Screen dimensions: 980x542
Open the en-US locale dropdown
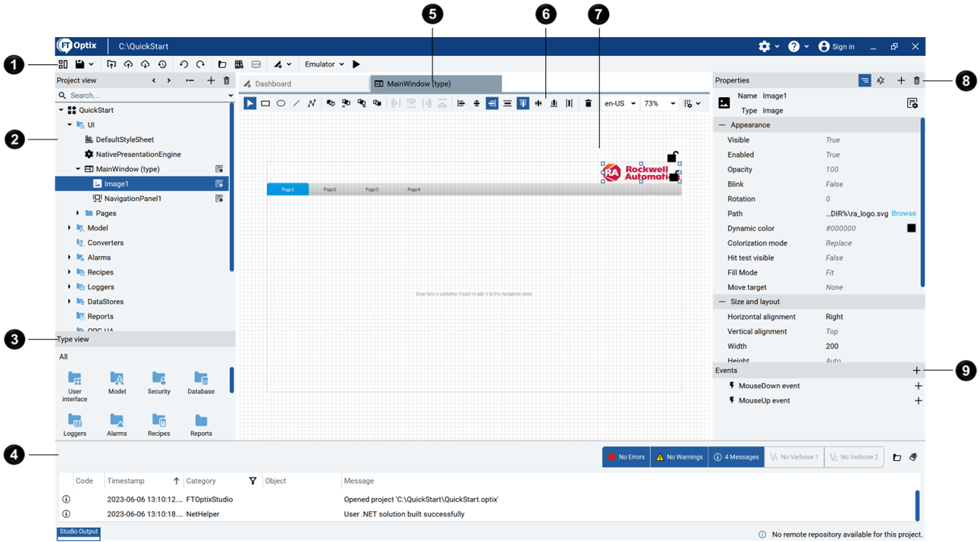620,104
